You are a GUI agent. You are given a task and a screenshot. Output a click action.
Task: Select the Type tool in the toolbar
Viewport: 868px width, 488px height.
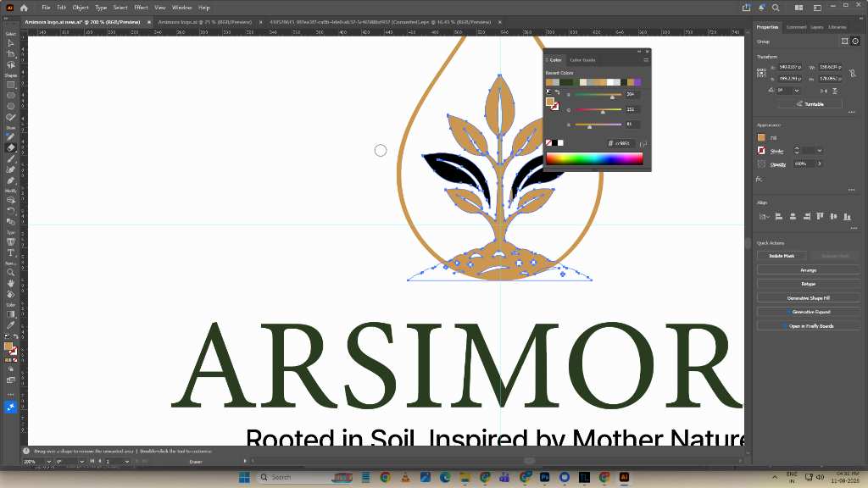coord(10,252)
